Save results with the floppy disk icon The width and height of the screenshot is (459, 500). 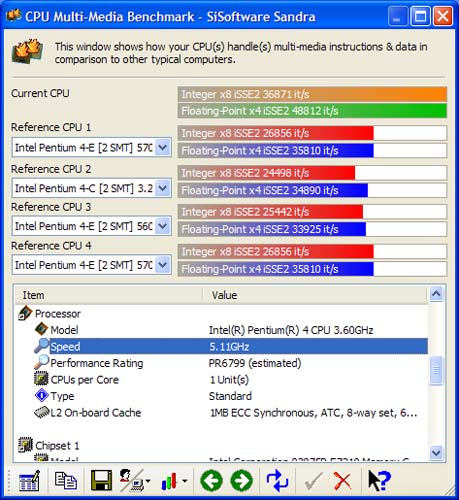point(101,481)
